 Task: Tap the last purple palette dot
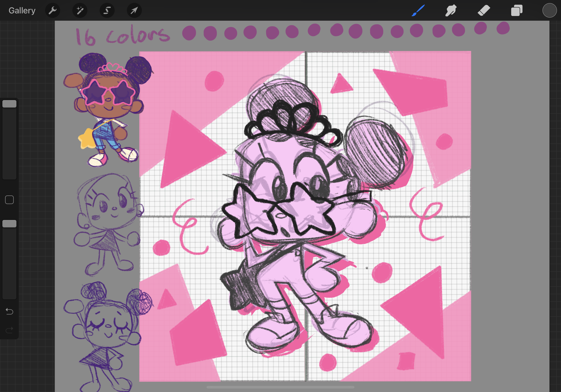(x=503, y=28)
